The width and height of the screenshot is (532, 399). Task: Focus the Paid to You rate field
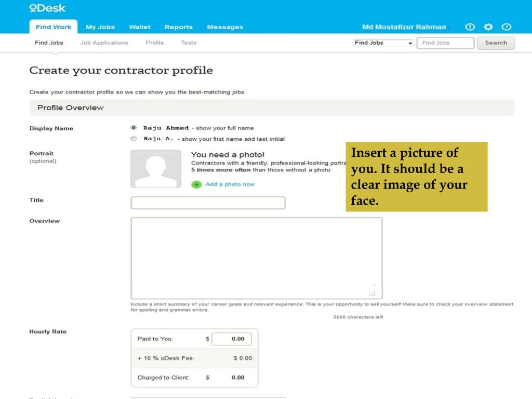point(232,339)
